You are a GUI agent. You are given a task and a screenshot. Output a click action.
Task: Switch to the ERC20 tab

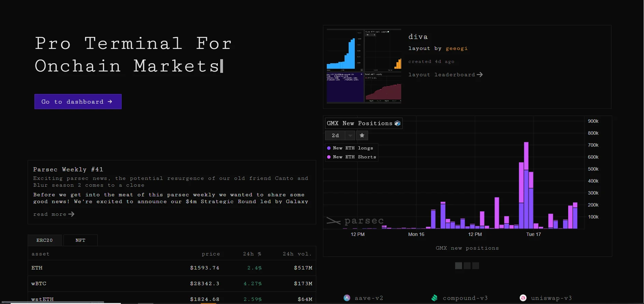click(x=45, y=240)
